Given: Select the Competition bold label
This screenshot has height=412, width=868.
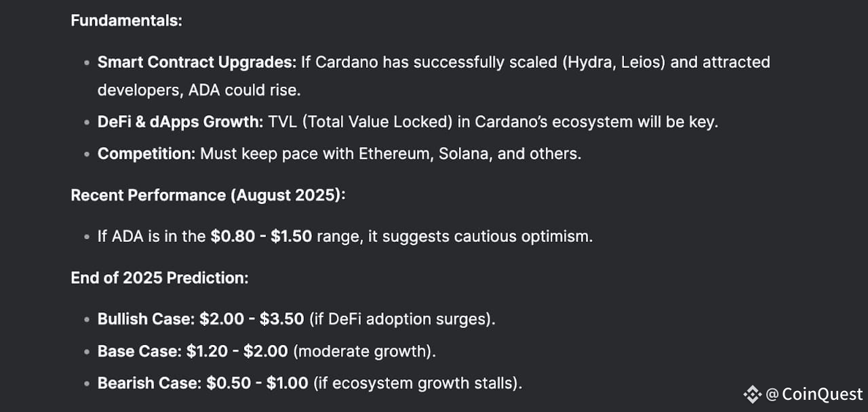Looking at the screenshot, I should 146,154.
